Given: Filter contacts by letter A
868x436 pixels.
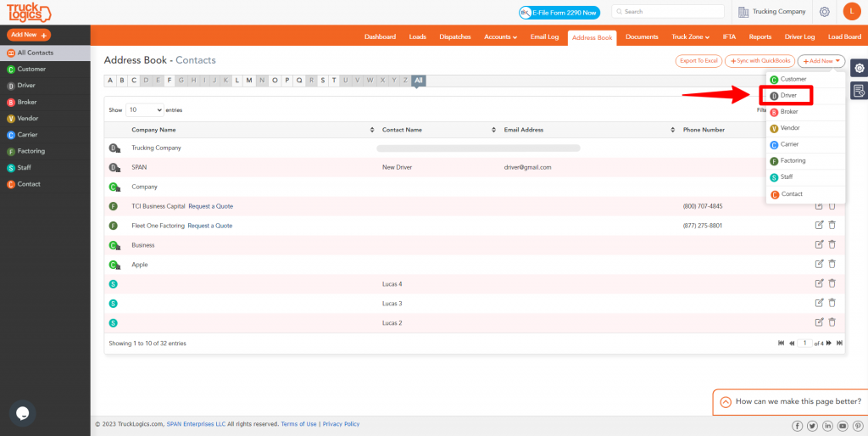Looking at the screenshot, I should click(110, 81).
